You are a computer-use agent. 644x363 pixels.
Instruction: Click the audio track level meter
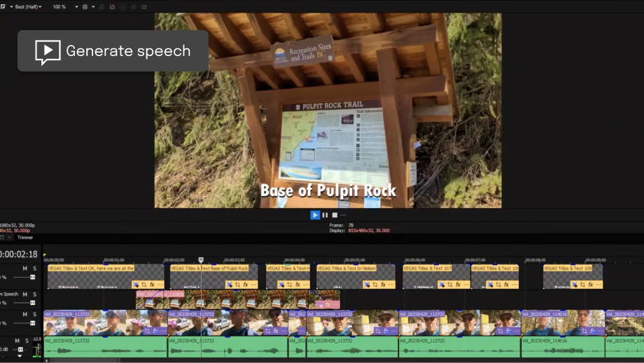pyautogui.click(x=37, y=348)
